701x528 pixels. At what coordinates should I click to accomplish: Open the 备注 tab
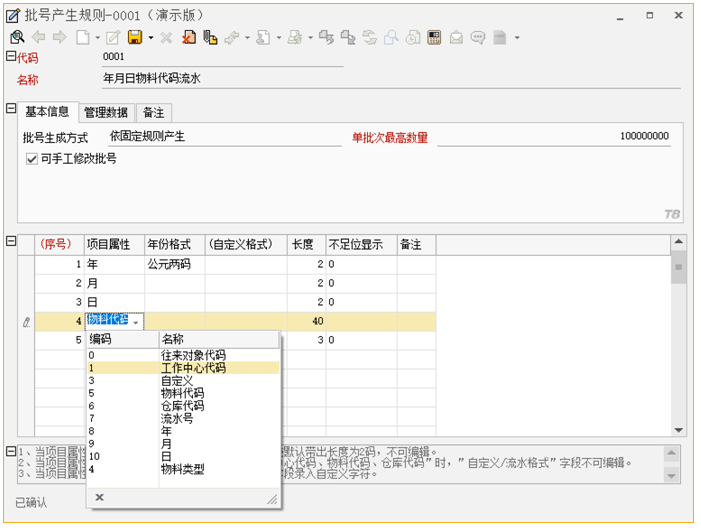point(153,112)
